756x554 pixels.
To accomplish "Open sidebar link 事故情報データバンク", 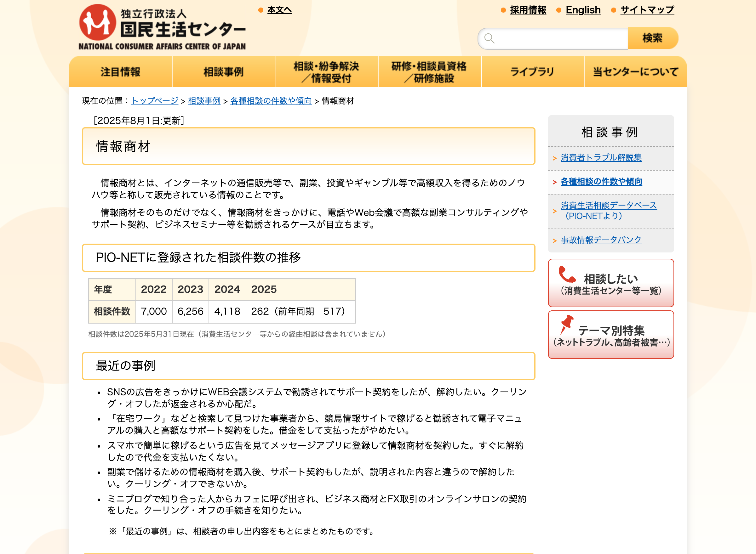I will coord(601,240).
